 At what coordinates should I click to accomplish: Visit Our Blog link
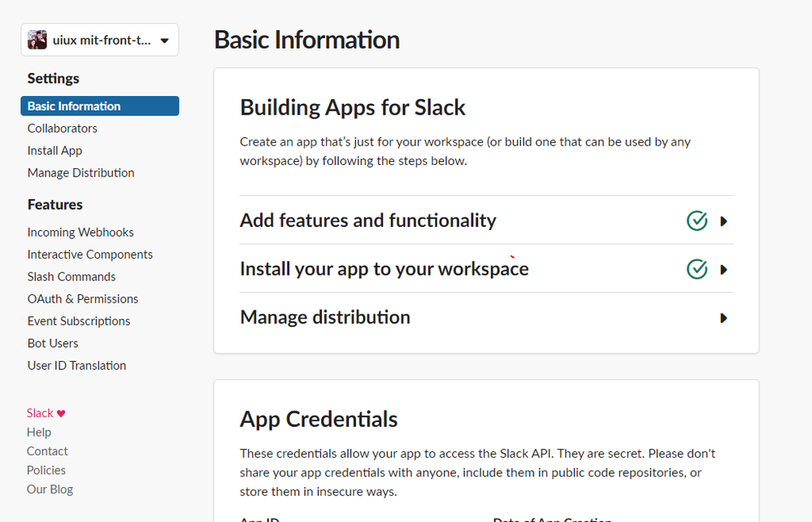(x=50, y=490)
